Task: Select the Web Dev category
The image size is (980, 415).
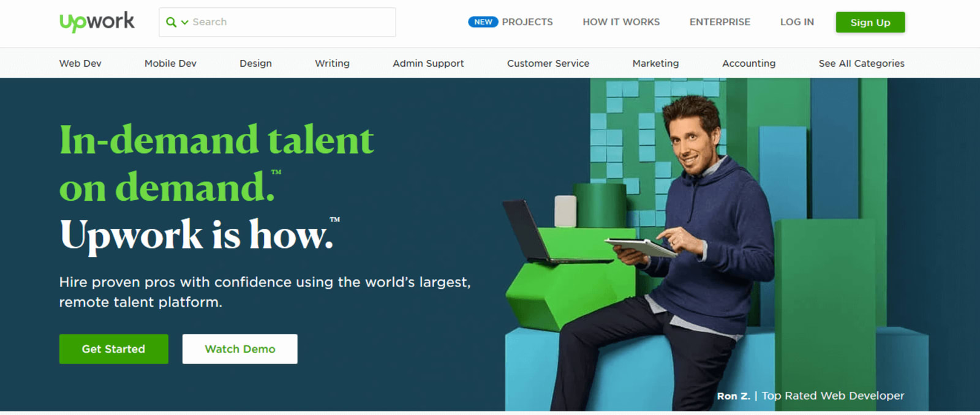Action: [80, 63]
